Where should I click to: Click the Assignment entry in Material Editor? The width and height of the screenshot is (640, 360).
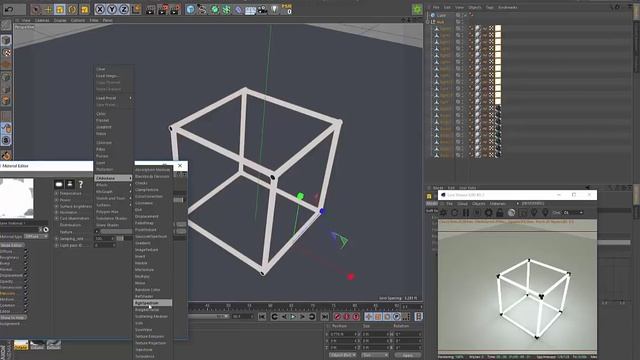point(10,324)
